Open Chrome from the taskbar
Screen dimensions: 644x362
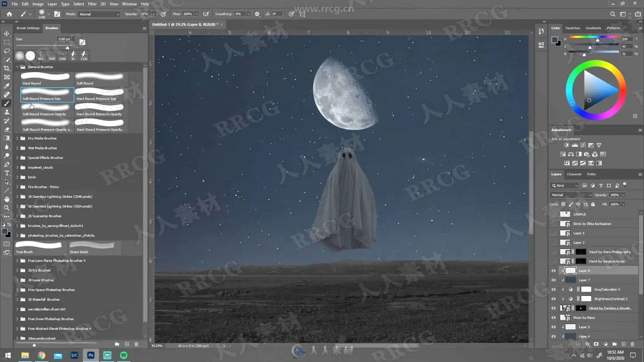42,355
